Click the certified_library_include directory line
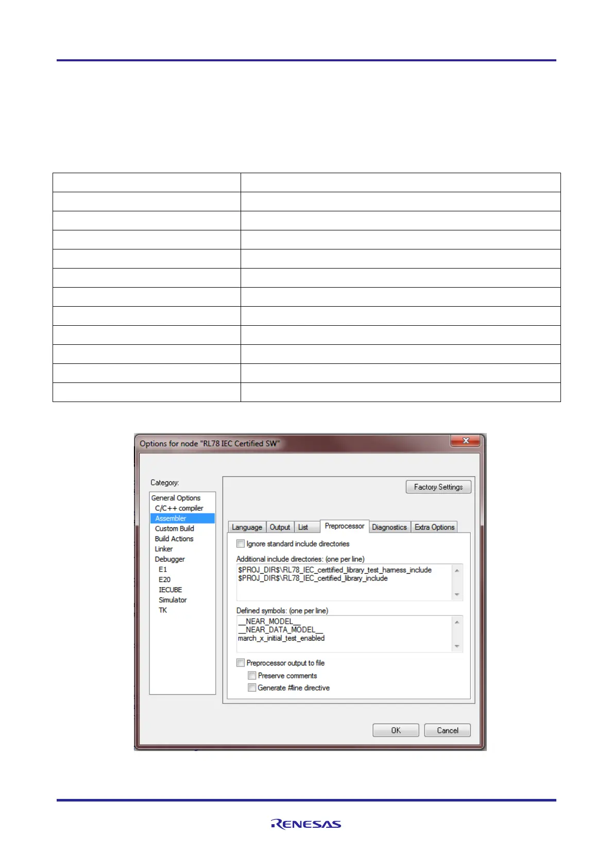 coord(313,578)
